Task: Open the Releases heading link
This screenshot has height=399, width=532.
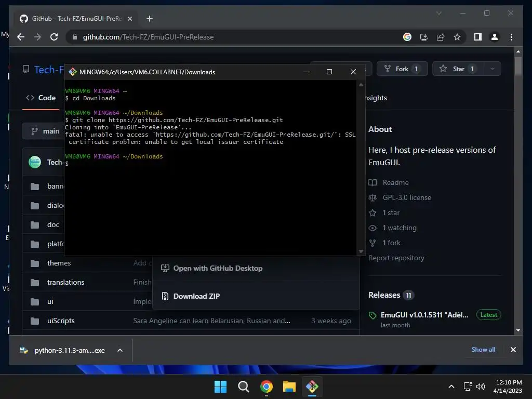Action: 384,295
